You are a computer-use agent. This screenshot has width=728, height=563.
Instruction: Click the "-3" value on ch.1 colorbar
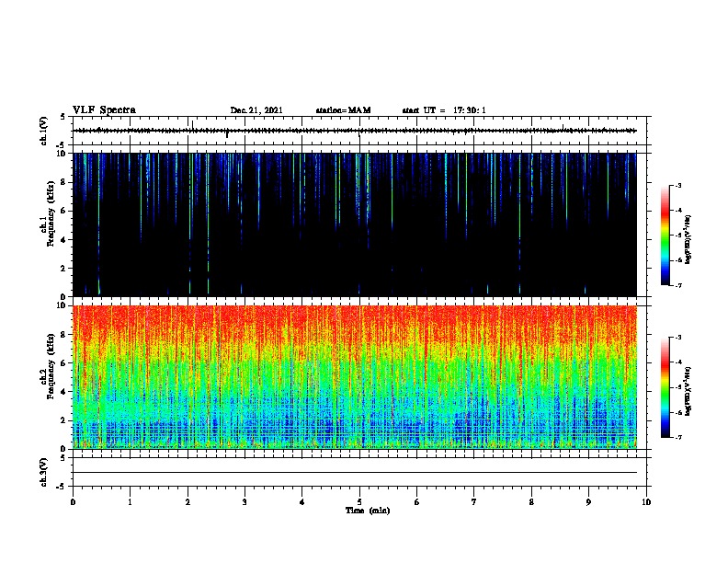pos(678,186)
